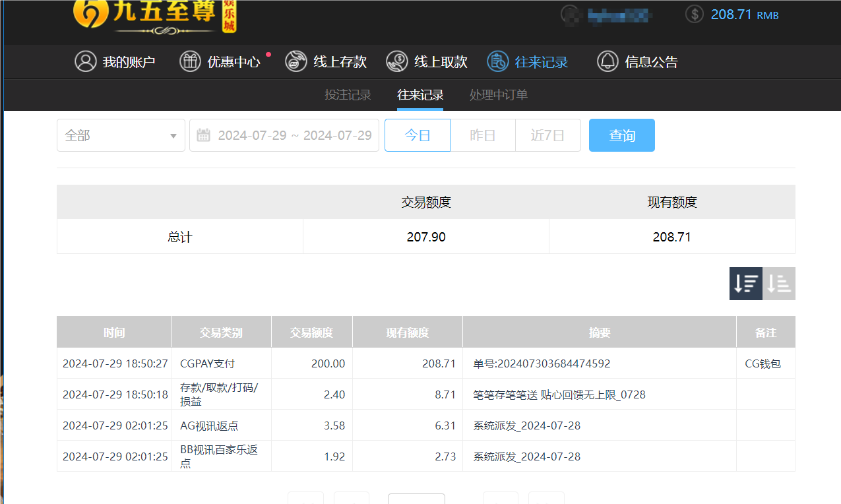Select the 近7日 filter button
841x504 pixels.
click(x=547, y=135)
